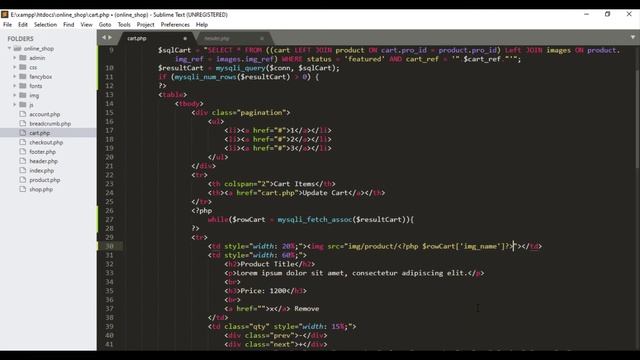Open breadcrumb.php from the sidebar
Viewport: 640px width, 360px height.
pos(50,124)
